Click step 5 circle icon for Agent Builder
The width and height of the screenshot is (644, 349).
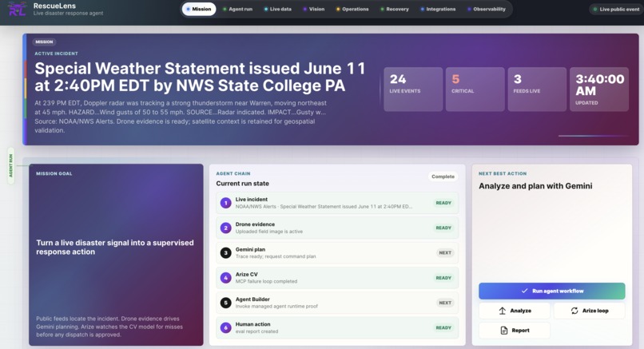(225, 303)
